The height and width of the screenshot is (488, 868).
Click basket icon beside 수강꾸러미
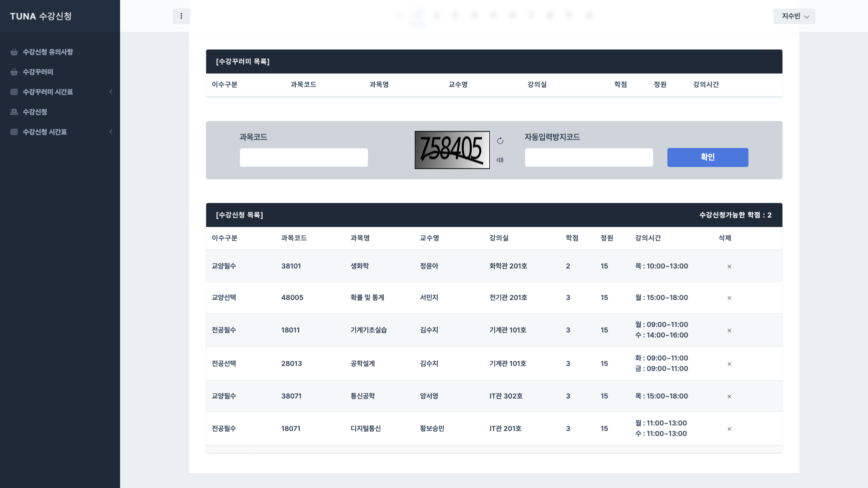click(x=14, y=72)
